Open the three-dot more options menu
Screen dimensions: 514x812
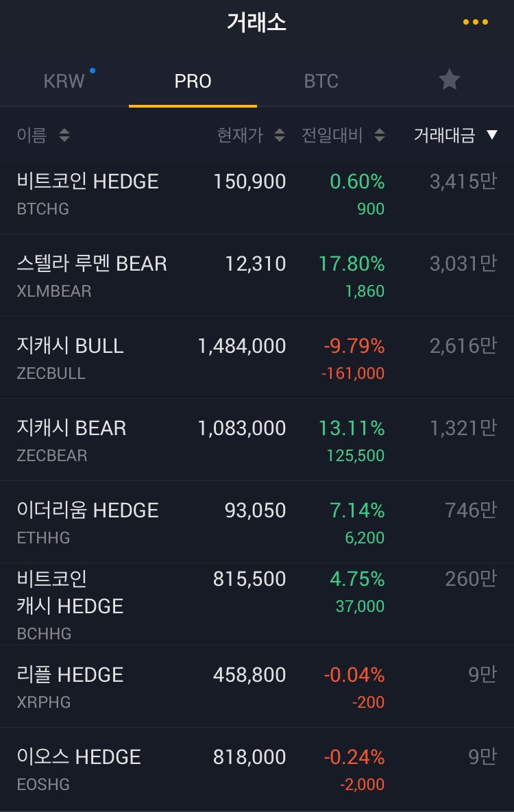475,22
